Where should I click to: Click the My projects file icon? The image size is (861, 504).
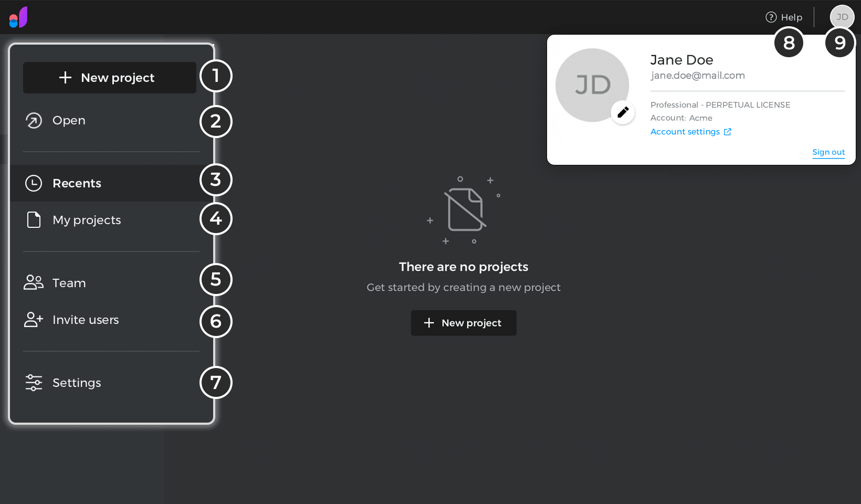click(34, 220)
